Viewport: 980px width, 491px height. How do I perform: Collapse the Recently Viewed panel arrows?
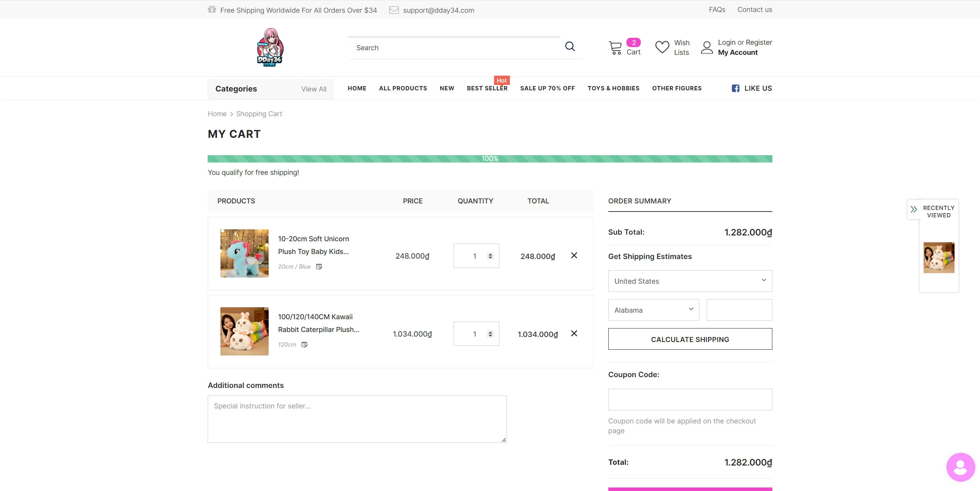pos(914,210)
